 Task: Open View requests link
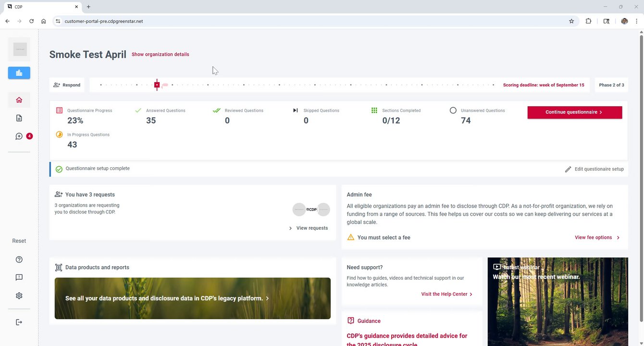[x=308, y=228]
